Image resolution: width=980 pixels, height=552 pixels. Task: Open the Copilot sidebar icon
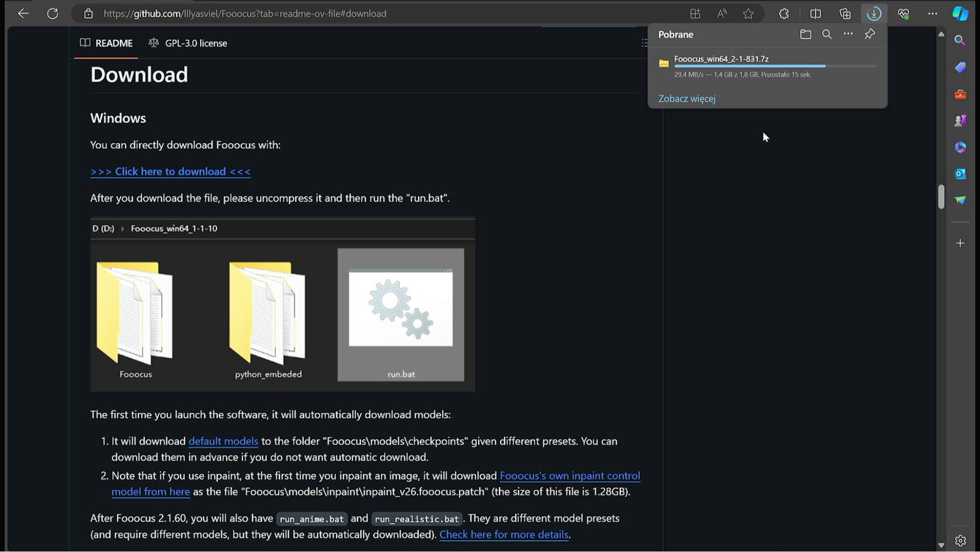[x=960, y=14]
